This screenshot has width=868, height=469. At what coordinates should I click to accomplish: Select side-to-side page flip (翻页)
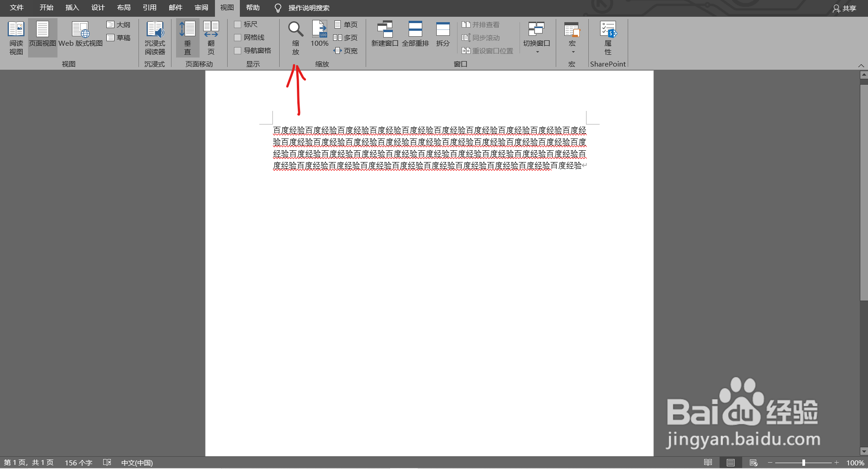[x=211, y=38]
